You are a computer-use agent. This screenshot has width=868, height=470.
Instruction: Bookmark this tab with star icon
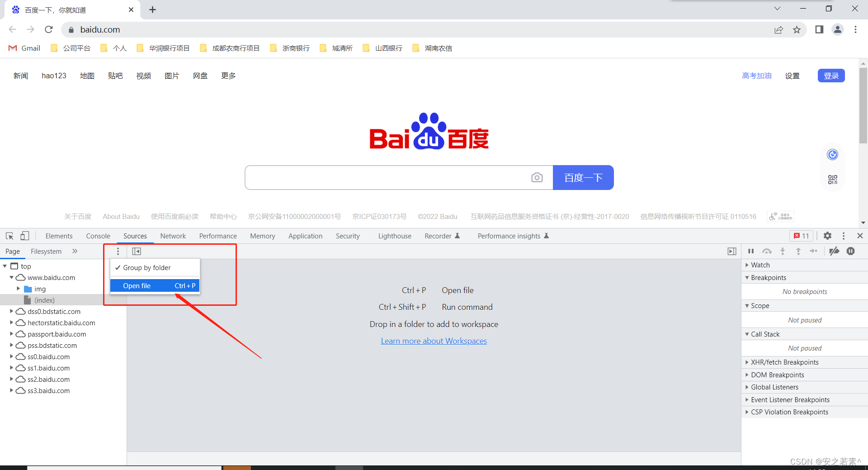(x=797, y=29)
